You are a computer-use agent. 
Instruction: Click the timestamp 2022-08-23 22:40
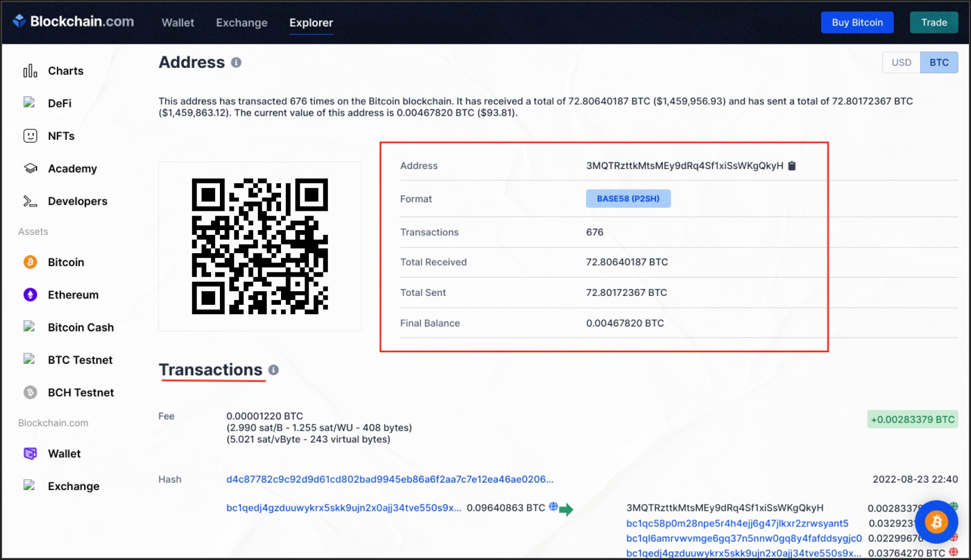[915, 479]
